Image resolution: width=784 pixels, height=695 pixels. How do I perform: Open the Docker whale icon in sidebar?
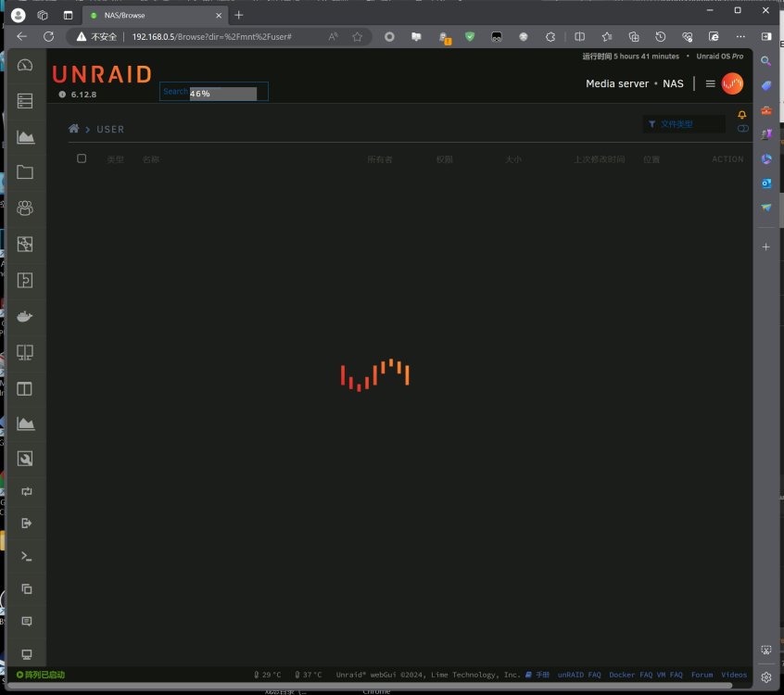click(25, 316)
